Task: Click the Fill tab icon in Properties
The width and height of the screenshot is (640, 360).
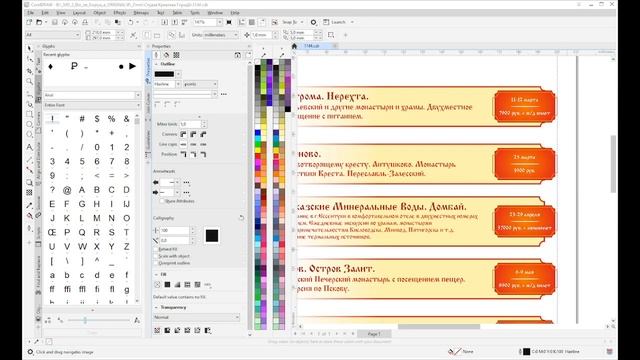Action: point(166,55)
